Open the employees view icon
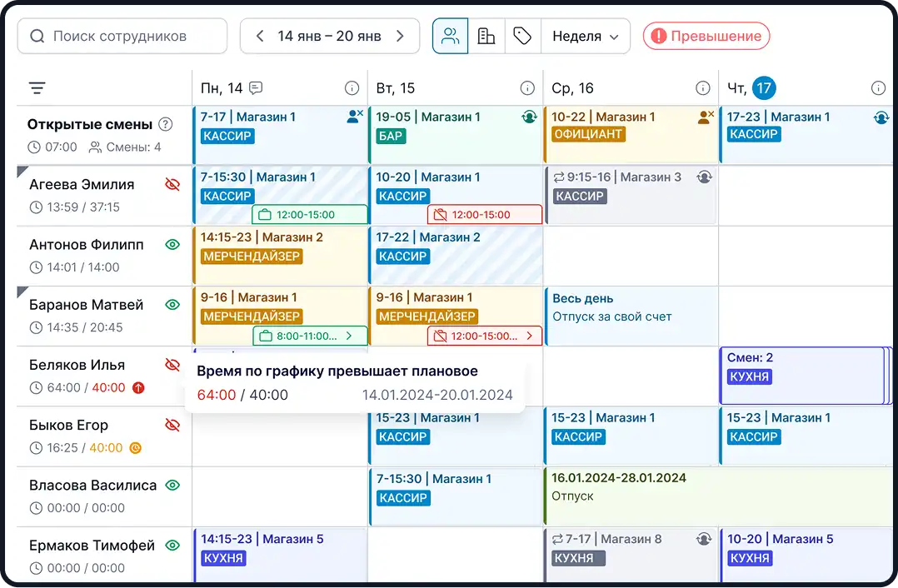 point(450,36)
